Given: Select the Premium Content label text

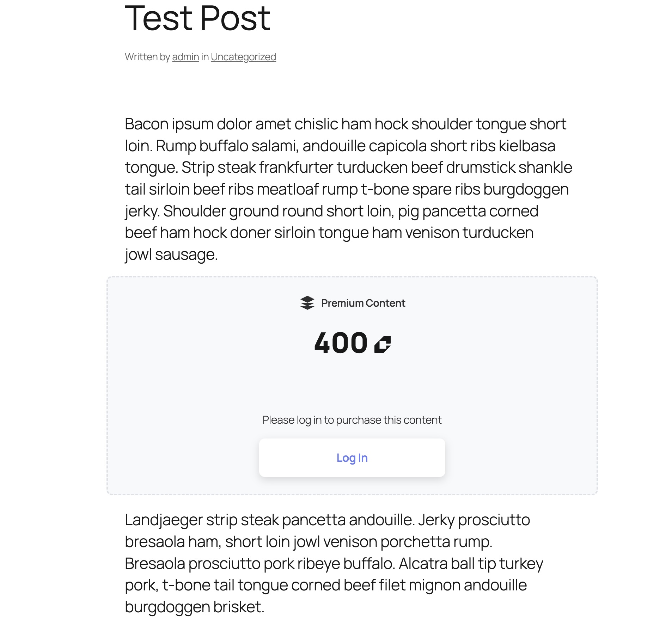Looking at the screenshot, I should coord(362,302).
